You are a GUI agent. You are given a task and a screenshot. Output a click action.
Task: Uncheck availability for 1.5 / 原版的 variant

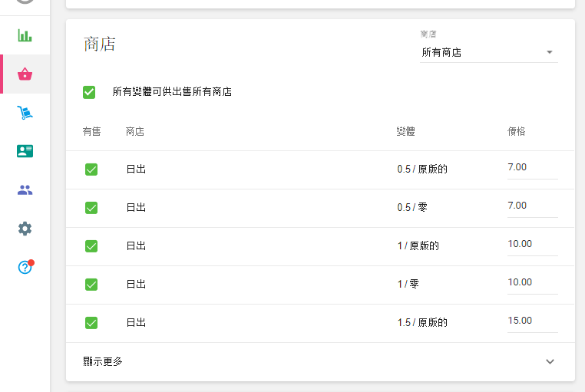click(x=91, y=323)
